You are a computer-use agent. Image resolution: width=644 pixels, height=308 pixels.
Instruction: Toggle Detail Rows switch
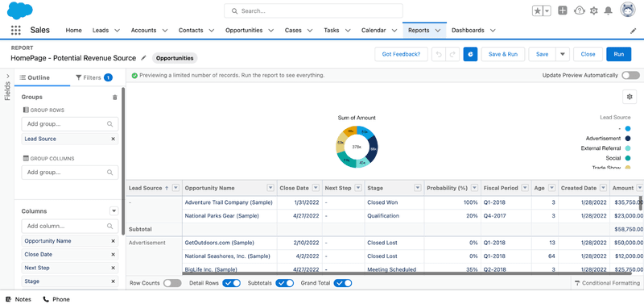tap(231, 283)
